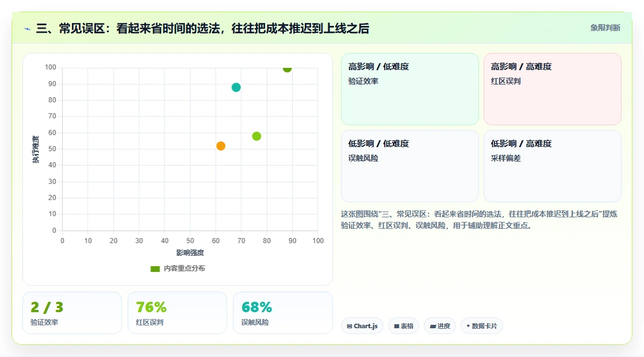Click the 执行难度 y-axis label
Image resolution: width=644 pixels, height=357 pixels.
[x=36, y=149]
